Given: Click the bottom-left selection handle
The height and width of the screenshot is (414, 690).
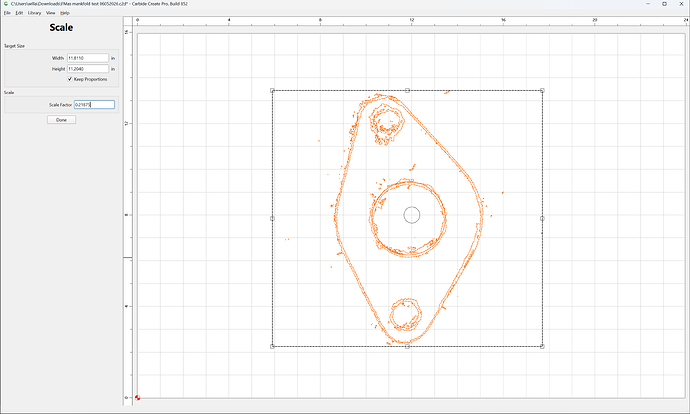Looking at the screenshot, I should (272, 346).
